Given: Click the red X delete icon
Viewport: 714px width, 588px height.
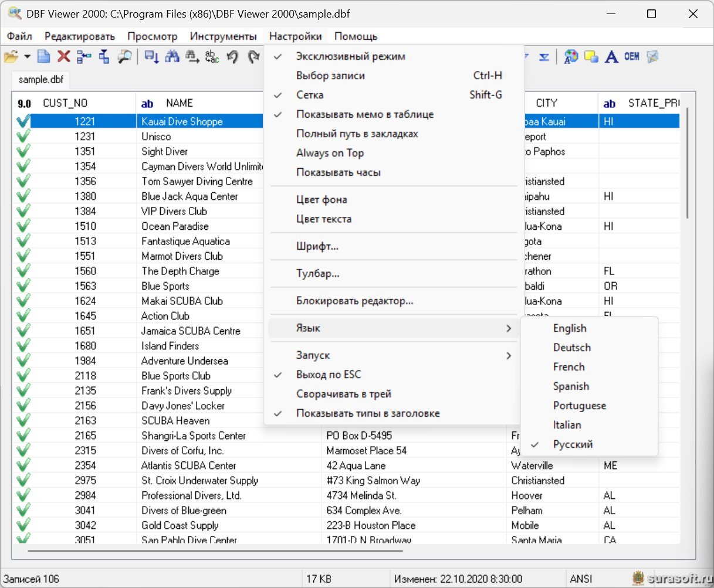Looking at the screenshot, I should point(63,57).
